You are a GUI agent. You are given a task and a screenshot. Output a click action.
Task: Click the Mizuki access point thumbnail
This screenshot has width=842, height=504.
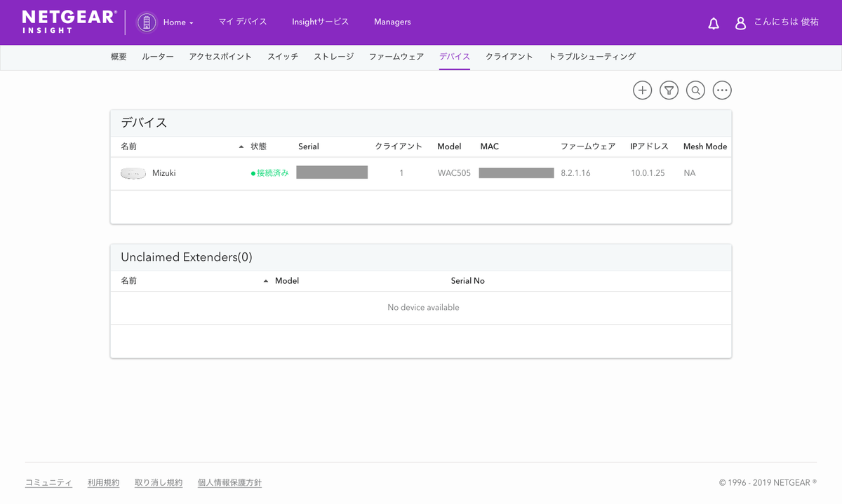click(133, 173)
